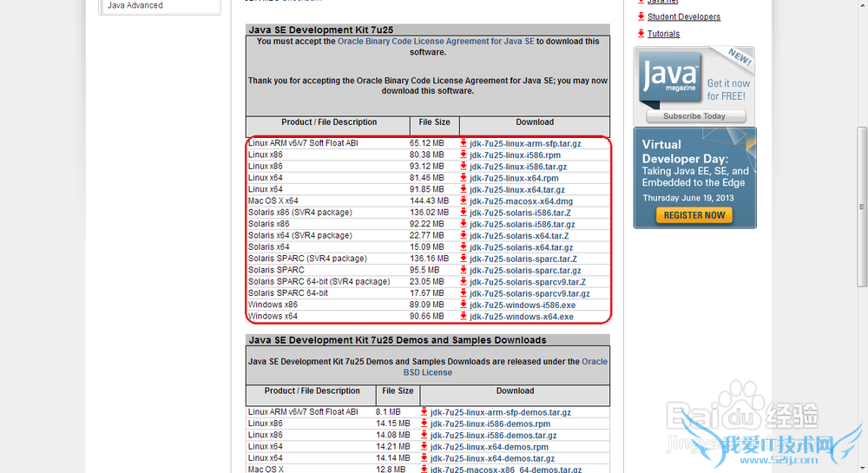Open Java magazine banner image
Viewport: 868px width, 473px height.
point(694,86)
